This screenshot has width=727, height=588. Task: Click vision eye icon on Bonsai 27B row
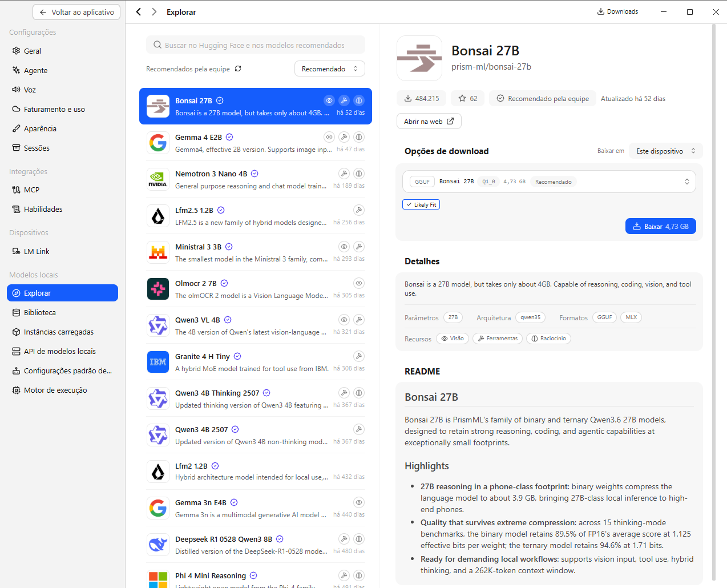[329, 100]
